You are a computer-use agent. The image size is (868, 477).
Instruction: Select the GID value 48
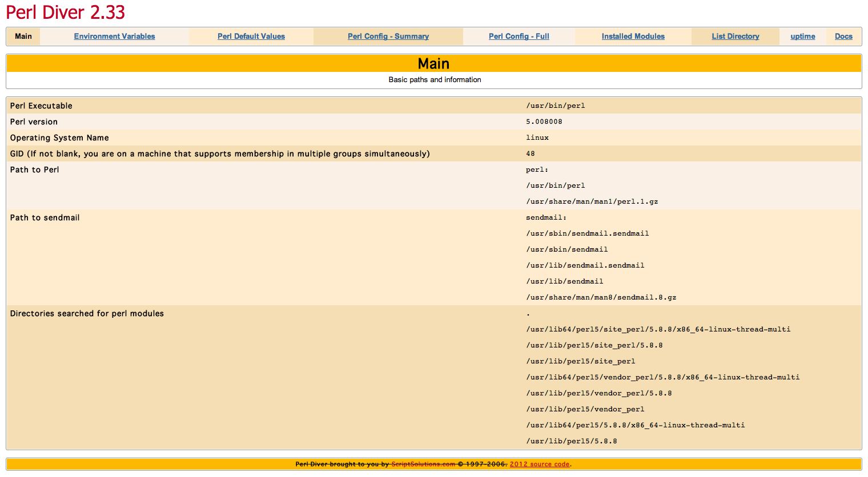(x=531, y=154)
